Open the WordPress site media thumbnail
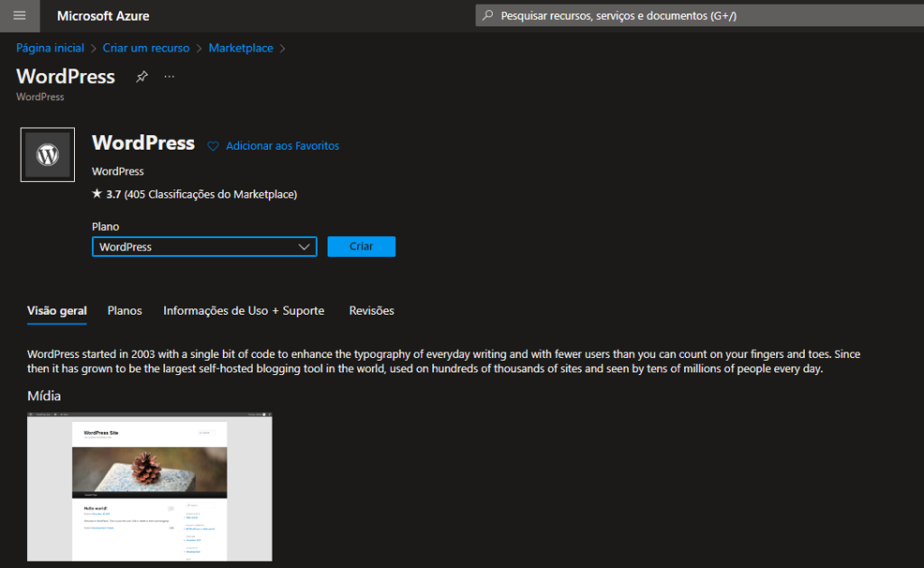The image size is (924, 568). coord(150,487)
